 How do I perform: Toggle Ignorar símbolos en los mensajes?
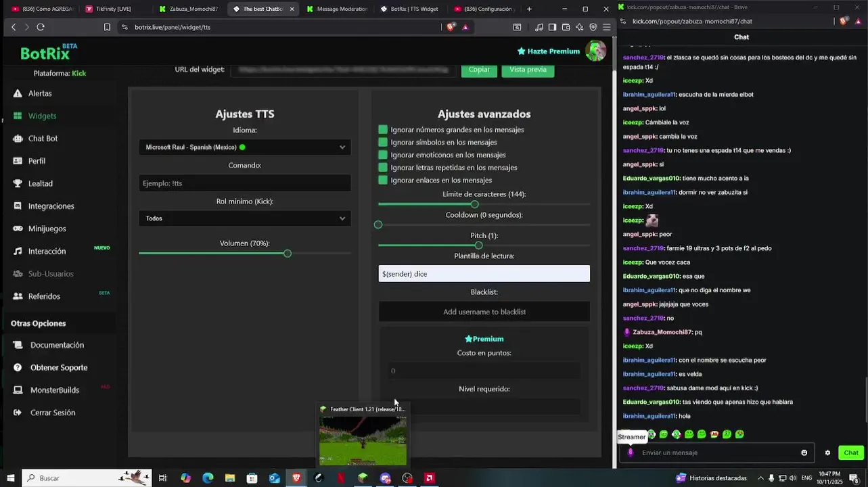(383, 142)
